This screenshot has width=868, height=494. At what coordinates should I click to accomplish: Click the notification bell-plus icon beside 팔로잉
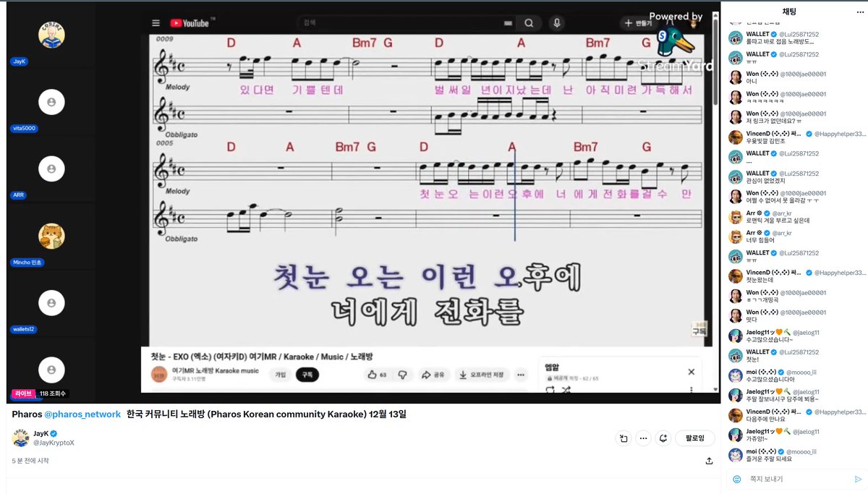click(x=663, y=438)
